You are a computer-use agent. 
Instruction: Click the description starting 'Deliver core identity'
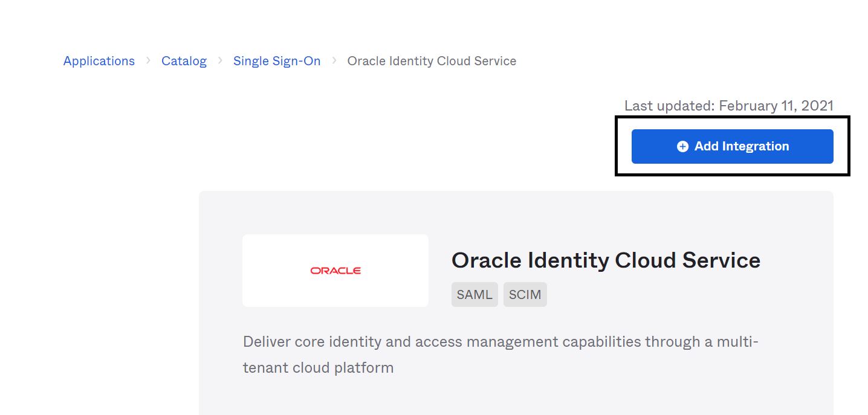click(x=500, y=355)
